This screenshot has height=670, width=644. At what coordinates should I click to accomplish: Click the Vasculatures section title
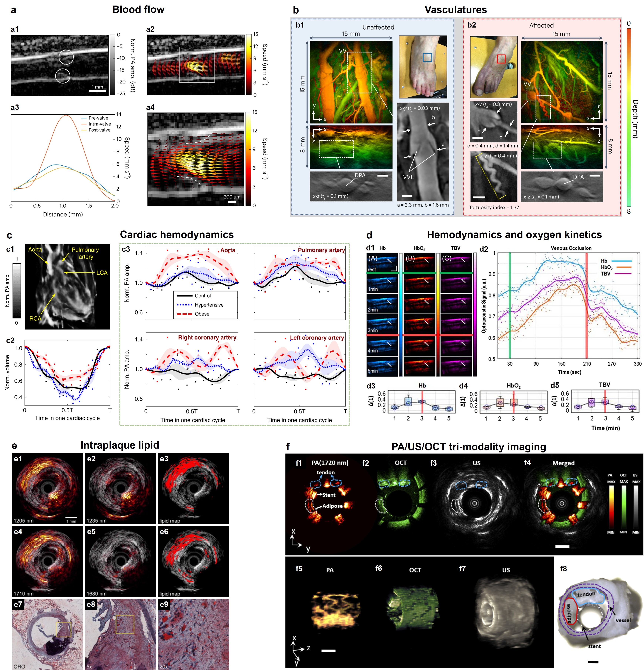[456, 10]
